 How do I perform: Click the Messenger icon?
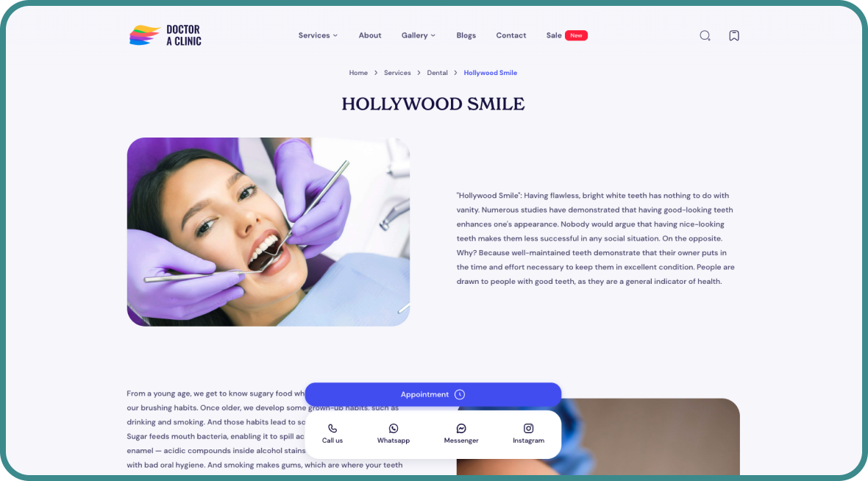(x=461, y=428)
